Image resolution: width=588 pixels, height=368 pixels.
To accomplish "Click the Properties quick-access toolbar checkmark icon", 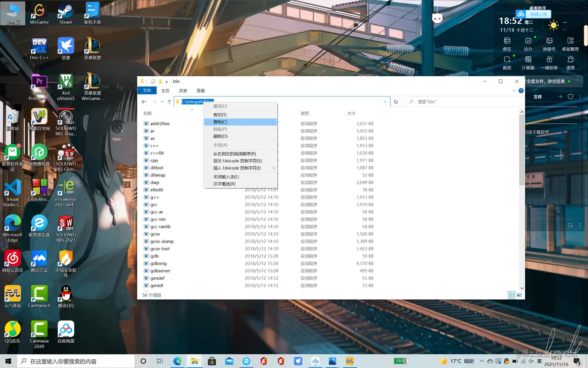I will 153,81.
